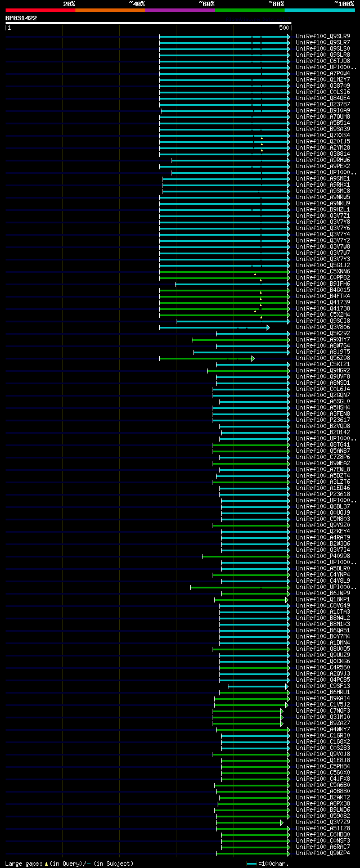
Task: Click label UniRef100_Q7XXS4
Action: tap(323, 135)
